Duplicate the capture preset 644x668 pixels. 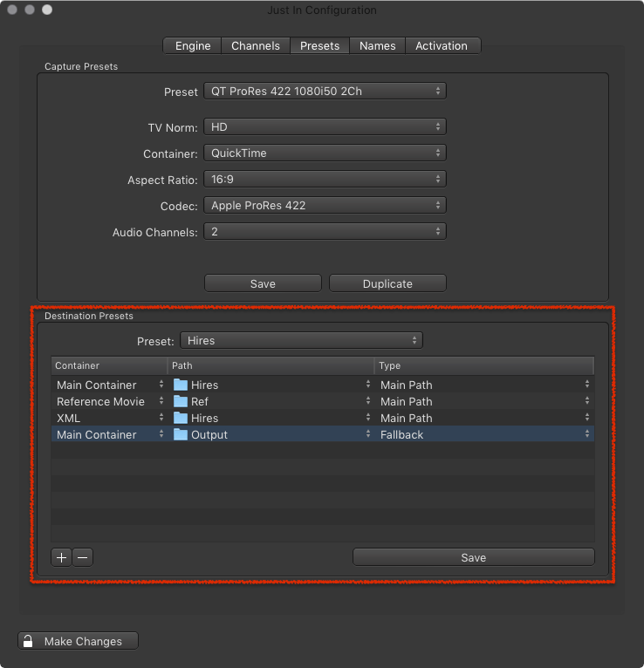coord(387,283)
